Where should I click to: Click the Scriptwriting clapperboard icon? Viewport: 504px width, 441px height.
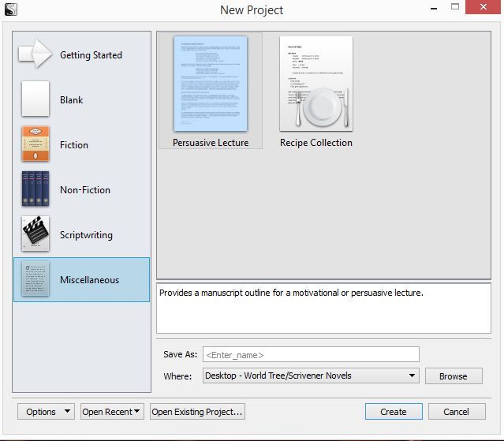[35, 234]
